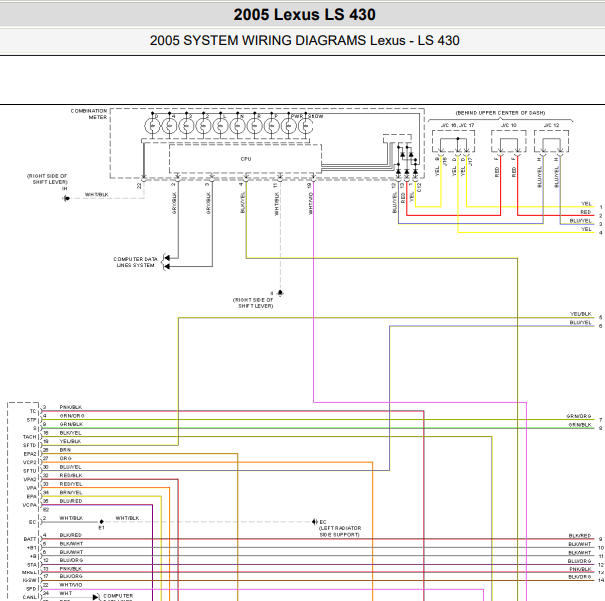Select 'GRN/ORG' label at right wire 7
This screenshot has width=605, height=601.
pos(579,416)
